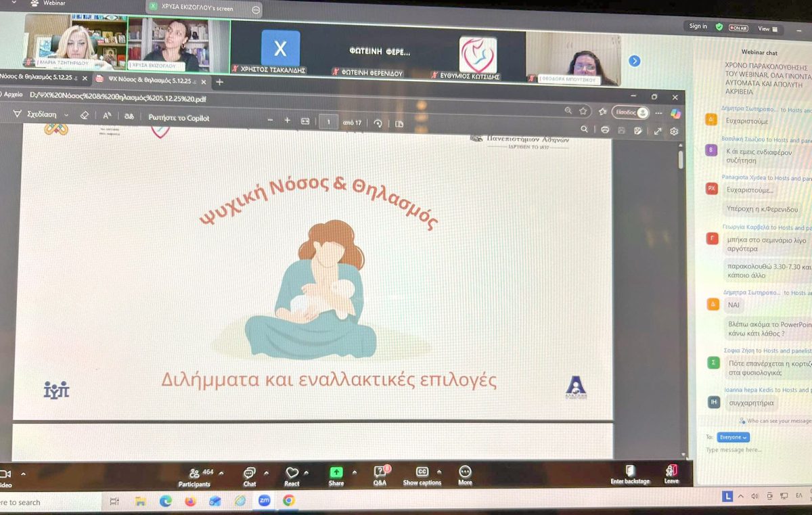Expand the Video options arrow
812x515 pixels.
pos(24,474)
